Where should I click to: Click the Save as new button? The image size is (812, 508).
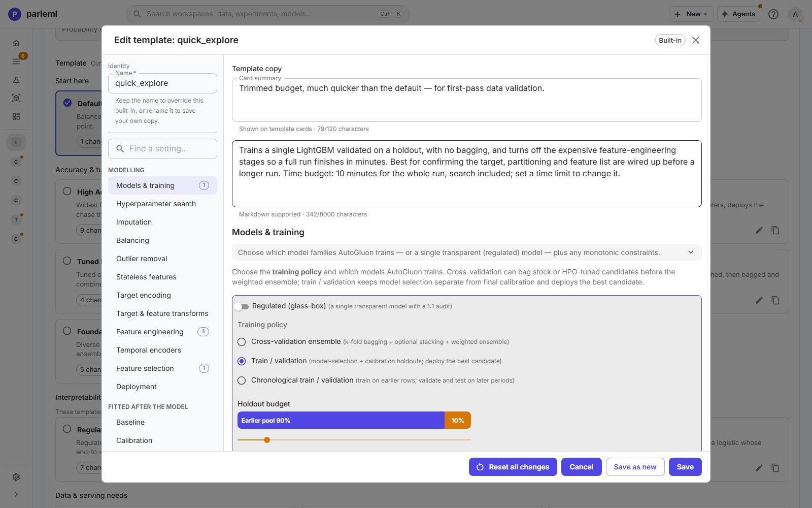click(x=635, y=467)
